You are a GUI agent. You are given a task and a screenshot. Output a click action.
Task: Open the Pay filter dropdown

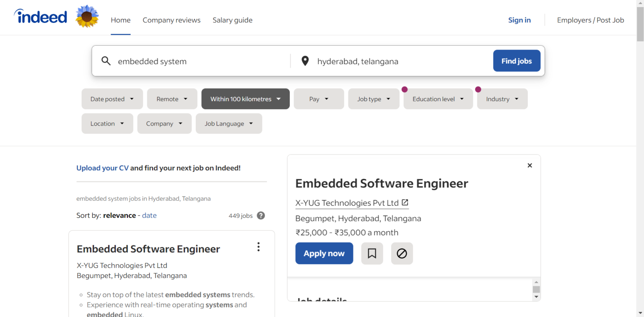pyautogui.click(x=319, y=99)
